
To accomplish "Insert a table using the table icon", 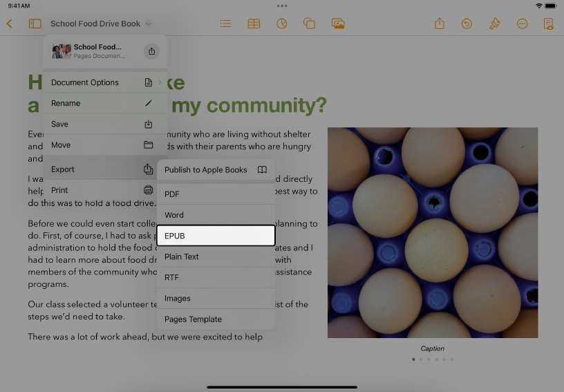I will [x=254, y=24].
